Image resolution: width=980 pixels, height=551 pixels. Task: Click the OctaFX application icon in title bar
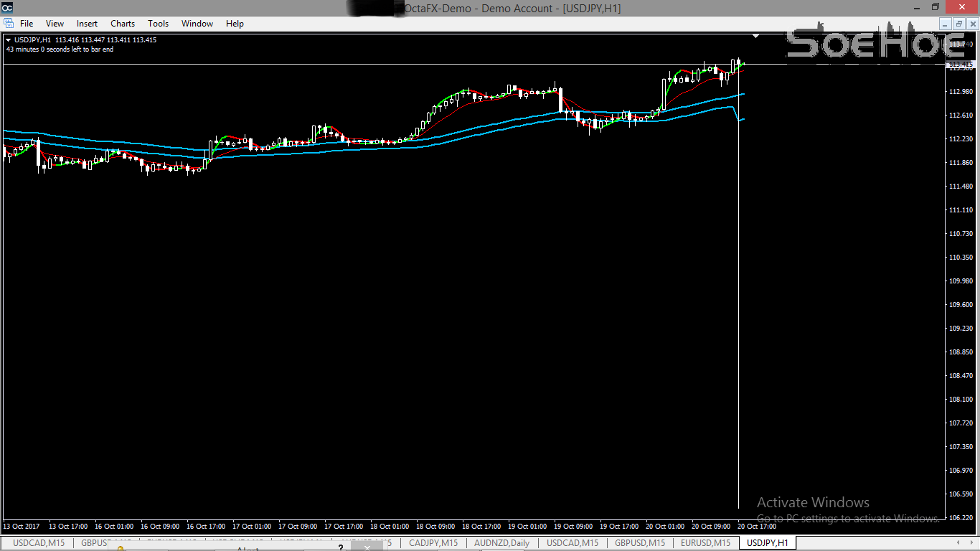tap(7, 8)
